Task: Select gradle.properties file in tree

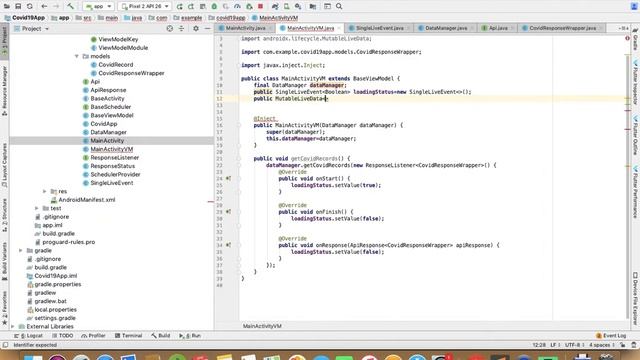Action: 58,284
